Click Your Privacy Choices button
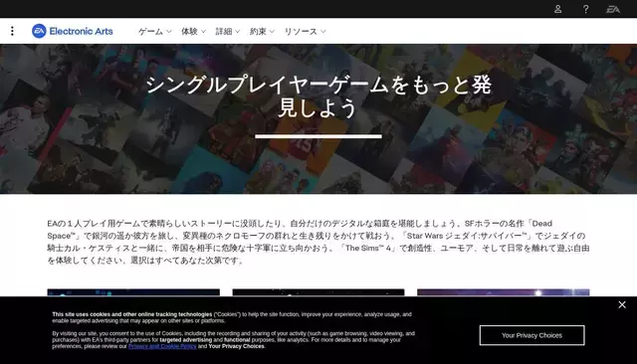The width and height of the screenshot is (637, 364). [531, 335]
